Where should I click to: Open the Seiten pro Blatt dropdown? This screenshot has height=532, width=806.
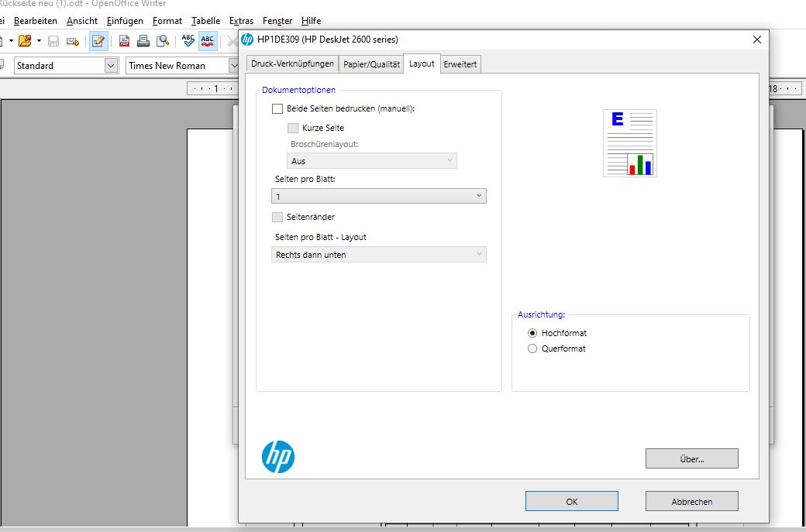[x=379, y=196]
